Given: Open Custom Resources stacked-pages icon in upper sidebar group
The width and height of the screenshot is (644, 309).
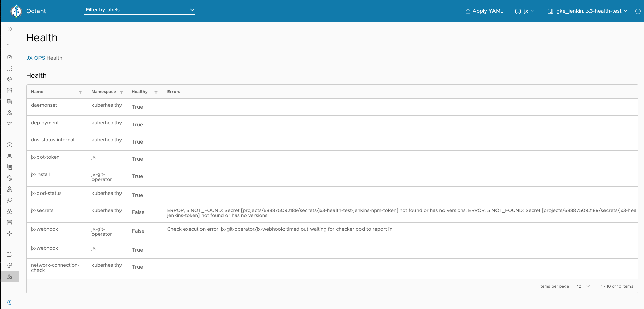Looking at the screenshot, I should (x=9, y=102).
